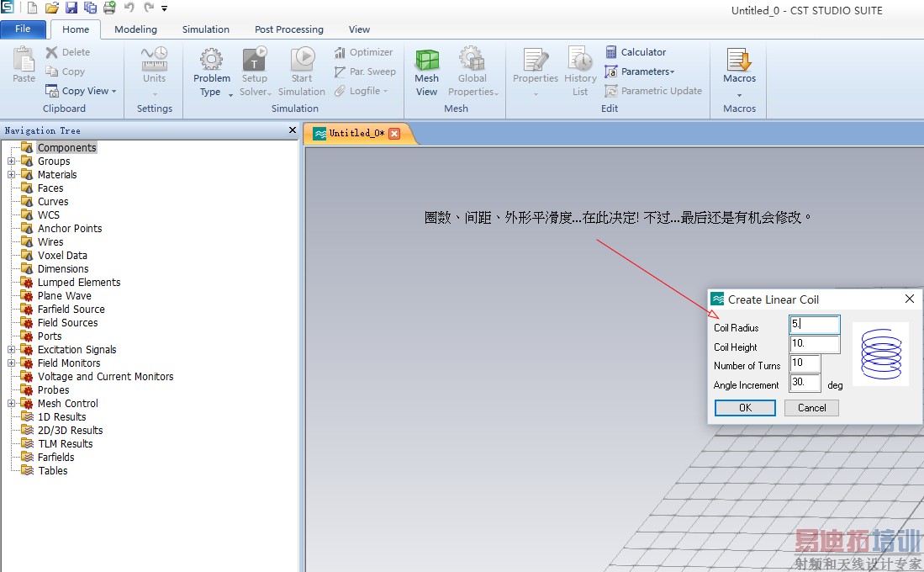The image size is (924, 572).
Task: Click the Parametric Update icon
Action: [x=611, y=91]
